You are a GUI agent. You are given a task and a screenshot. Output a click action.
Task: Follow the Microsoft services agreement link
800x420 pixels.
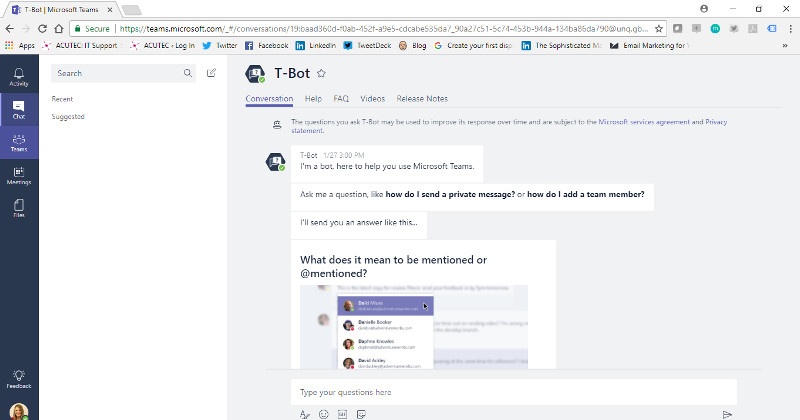coord(644,122)
